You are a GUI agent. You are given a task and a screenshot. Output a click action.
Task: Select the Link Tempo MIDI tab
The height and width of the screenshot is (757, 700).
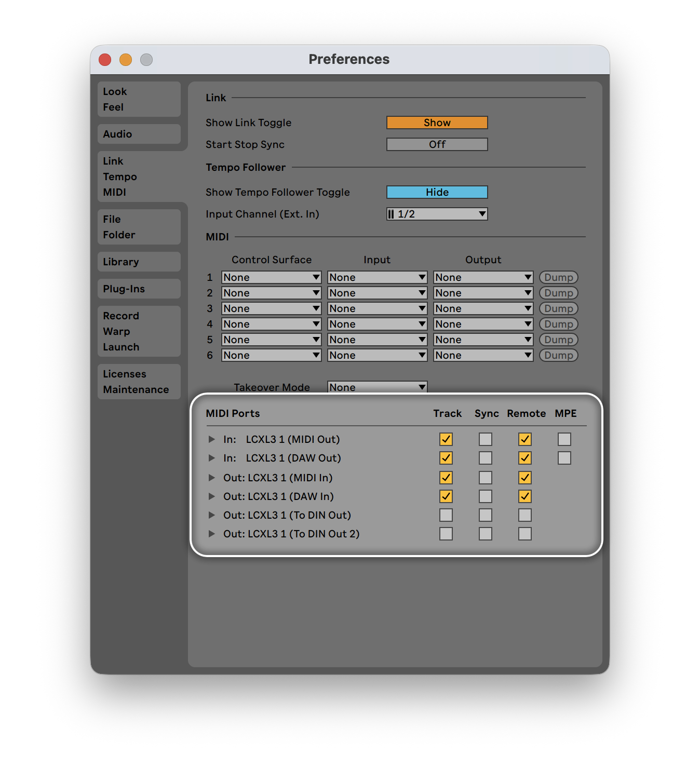click(x=139, y=177)
